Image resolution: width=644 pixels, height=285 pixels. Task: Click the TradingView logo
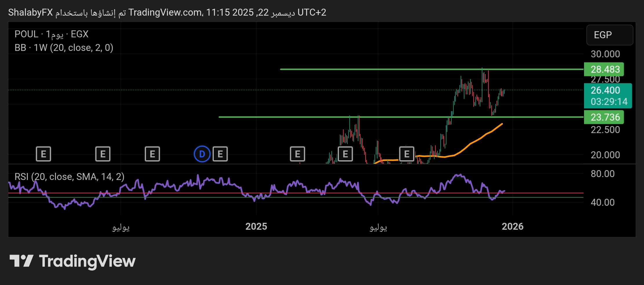coord(73,261)
